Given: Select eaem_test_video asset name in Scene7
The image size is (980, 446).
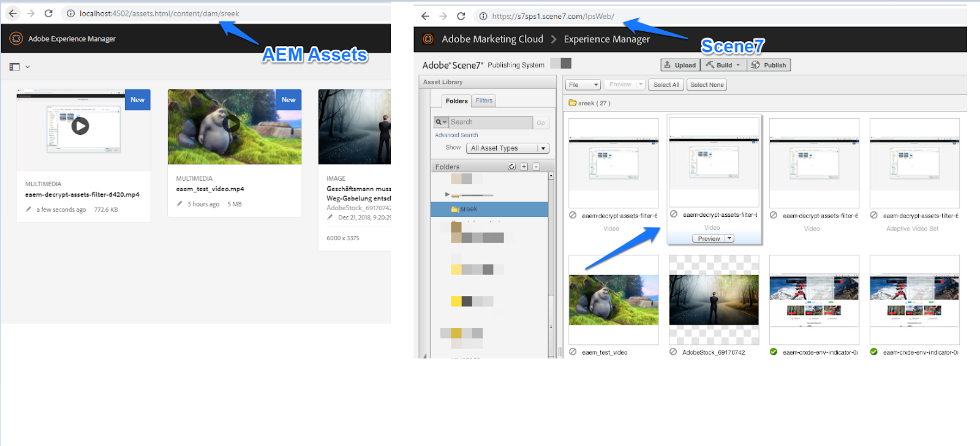Looking at the screenshot, I should pyautogui.click(x=605, y=352).
